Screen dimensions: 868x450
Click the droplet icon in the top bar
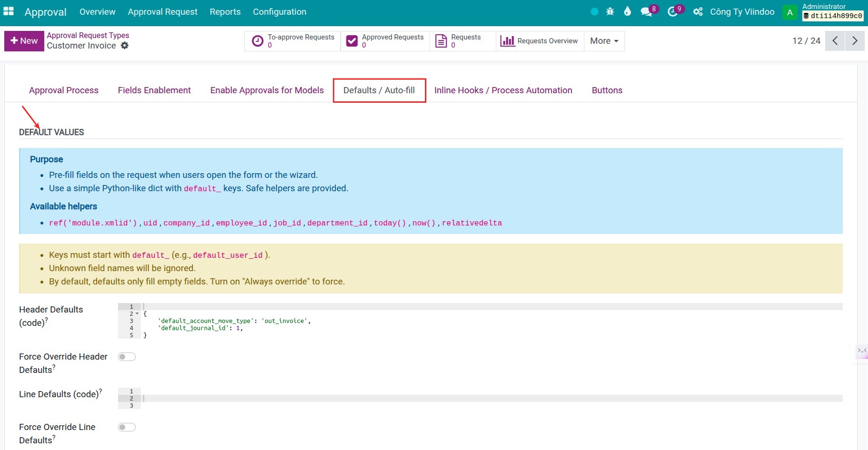pyautogui.click(x=627, y=11)
